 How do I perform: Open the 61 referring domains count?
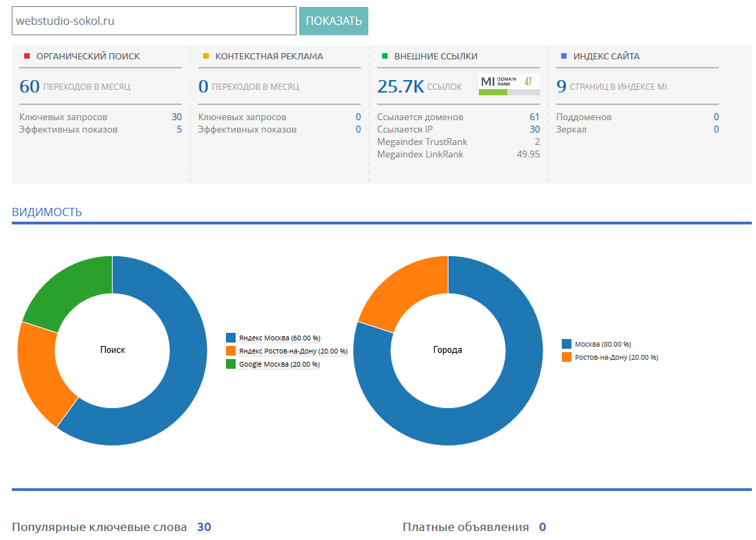click(x=534, y=117)
